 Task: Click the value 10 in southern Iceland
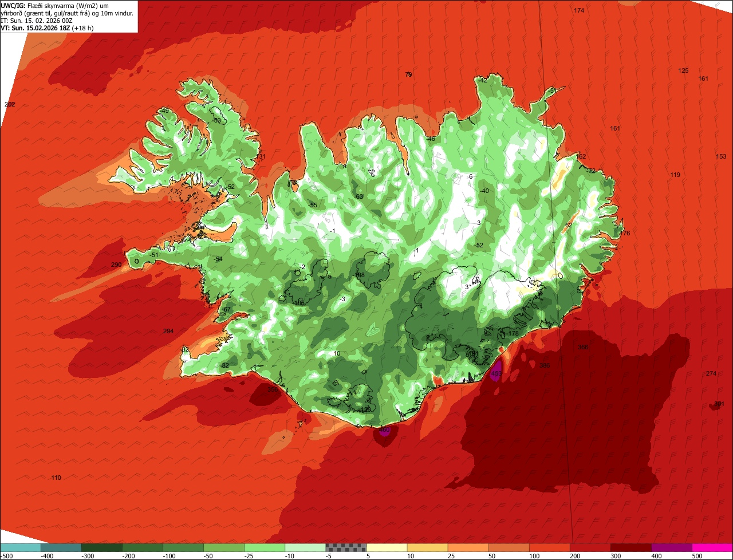[337, 353]
